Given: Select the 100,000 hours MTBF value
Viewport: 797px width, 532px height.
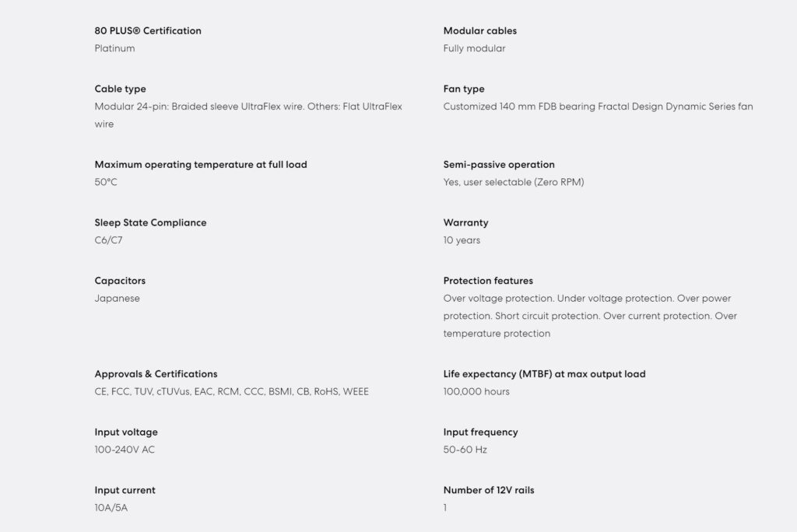Looking at the screenshot, I should (476, 391).
